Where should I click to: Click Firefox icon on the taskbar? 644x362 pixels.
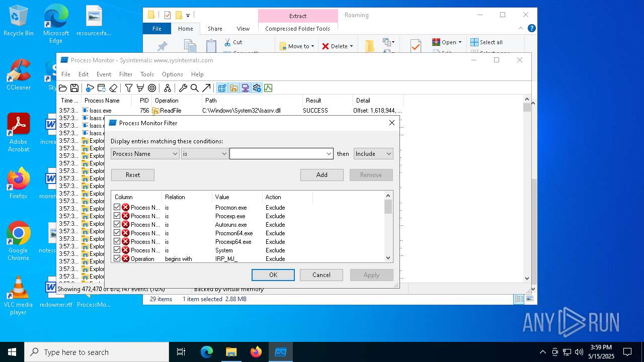[x=256, y=352]
